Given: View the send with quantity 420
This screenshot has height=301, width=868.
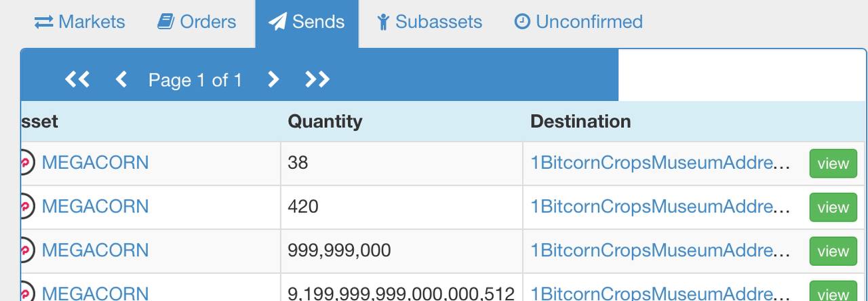Looking at the screenshot, I should coord(833,207).
